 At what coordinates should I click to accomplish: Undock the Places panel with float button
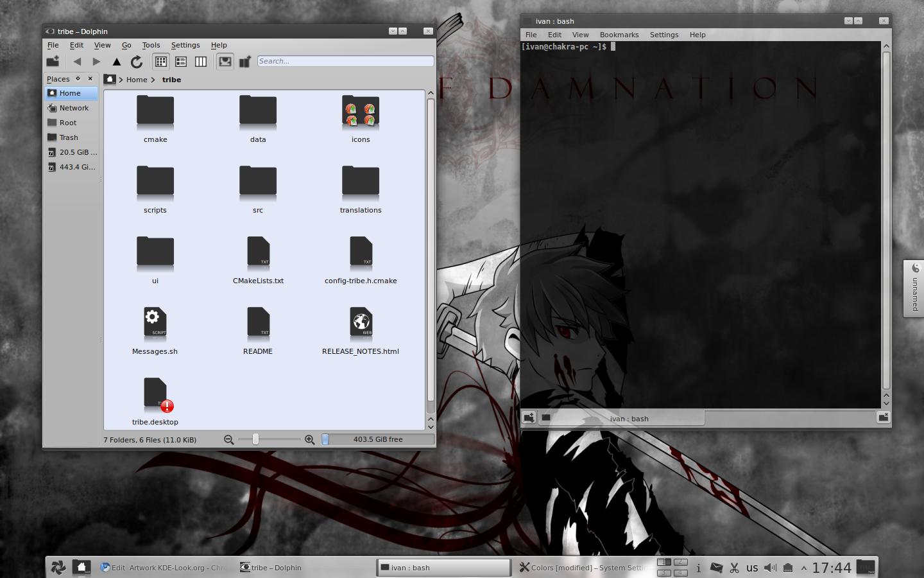[x=78, y=78]
